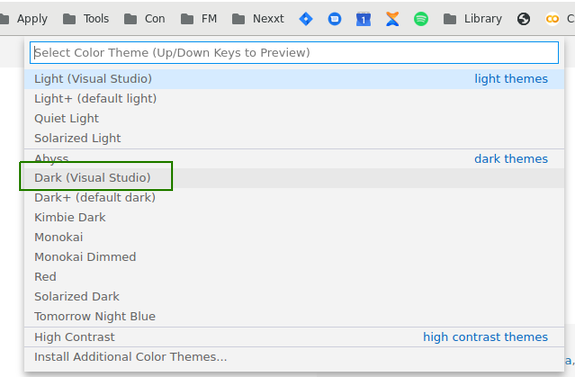This screenshot has width=575, height=377.
Task: Open the globe bookmark icon
Action: [523, 19]
